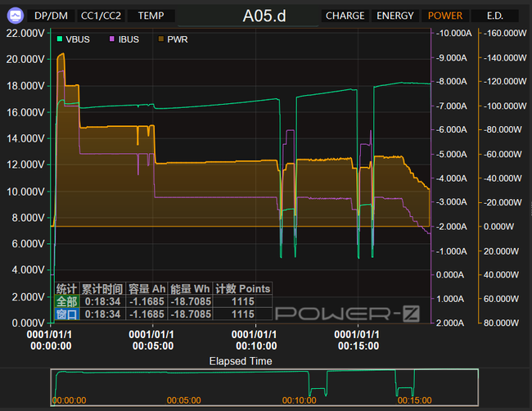Click the IBUS legend label
The height and width of the screenshot is (411, 532).
click(x=128, y=39)
